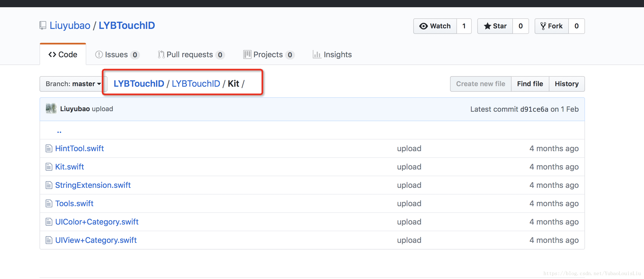
Task: Switch to the Code tab
Action: pyautogui.click(x=63, y=54)
